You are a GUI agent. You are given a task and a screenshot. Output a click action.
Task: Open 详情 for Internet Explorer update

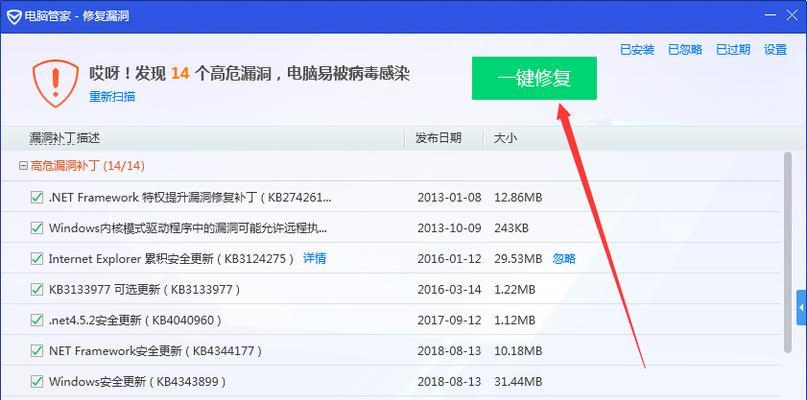point(314,258)
